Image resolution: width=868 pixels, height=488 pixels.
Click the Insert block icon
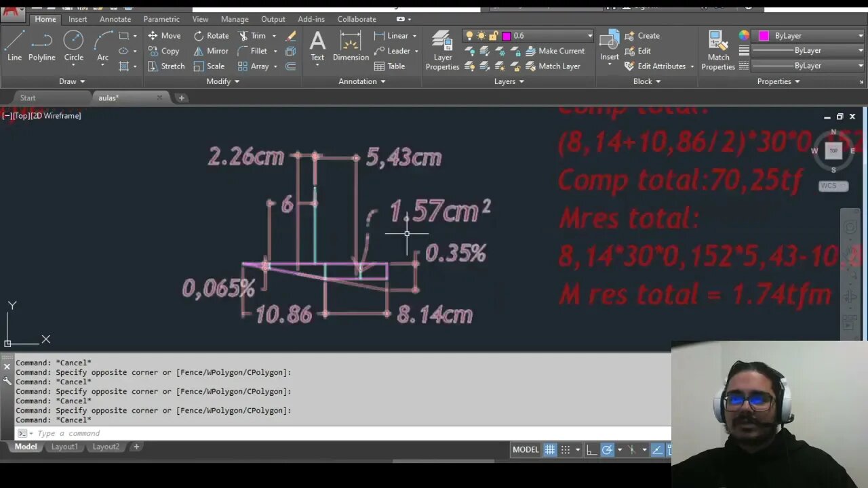(x=609, y=42)
